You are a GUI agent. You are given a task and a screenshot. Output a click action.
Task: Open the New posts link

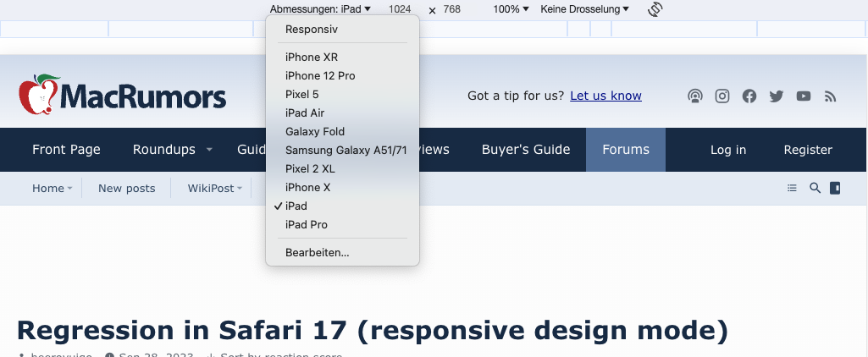(127, 189)
